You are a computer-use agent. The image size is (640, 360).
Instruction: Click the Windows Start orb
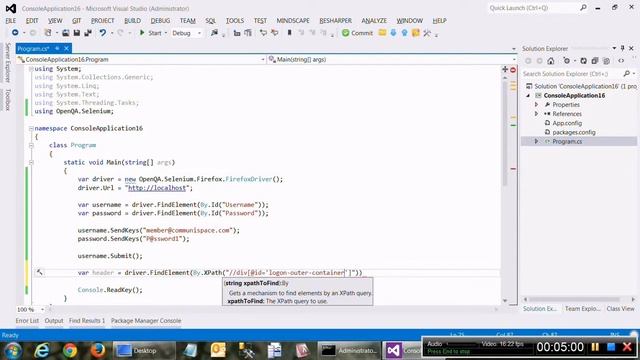pyautogui.click(x=13, y=350)
